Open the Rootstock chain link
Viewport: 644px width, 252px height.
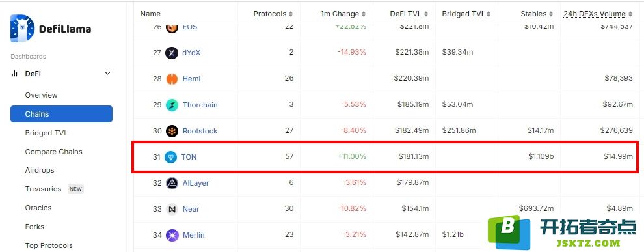tap(200, 131)
